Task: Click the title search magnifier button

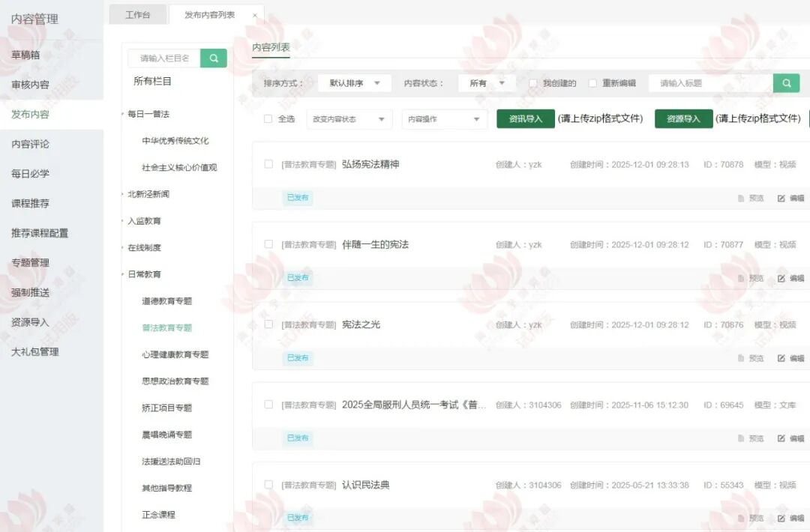Action: coord(786,83)
